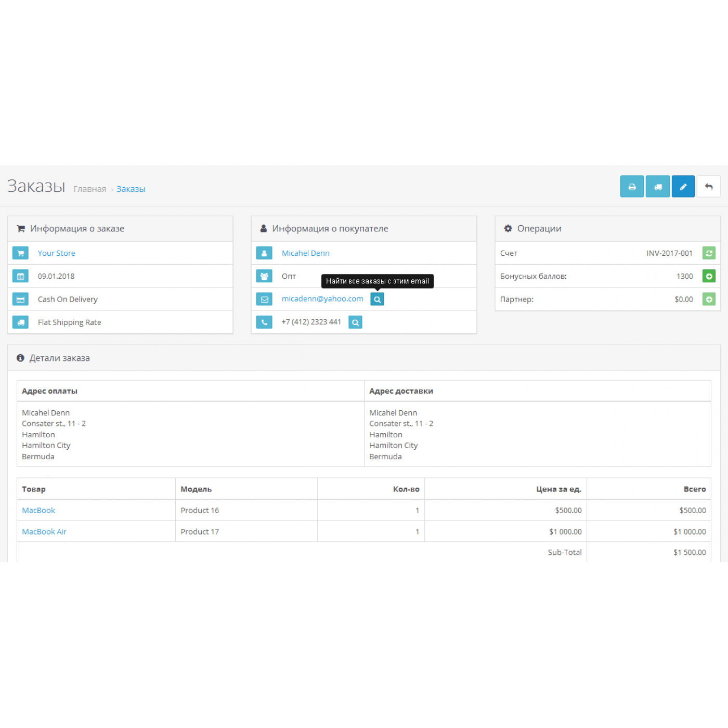Image resolution: width=728 pixels, height=728 pixels.
Task: Click the phone icon beside number
Action: 264,322
